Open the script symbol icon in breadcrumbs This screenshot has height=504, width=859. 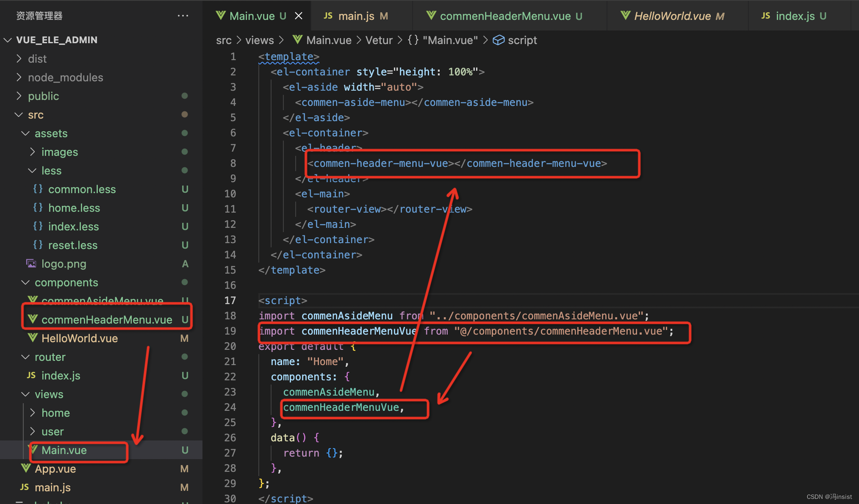[499, 40]
